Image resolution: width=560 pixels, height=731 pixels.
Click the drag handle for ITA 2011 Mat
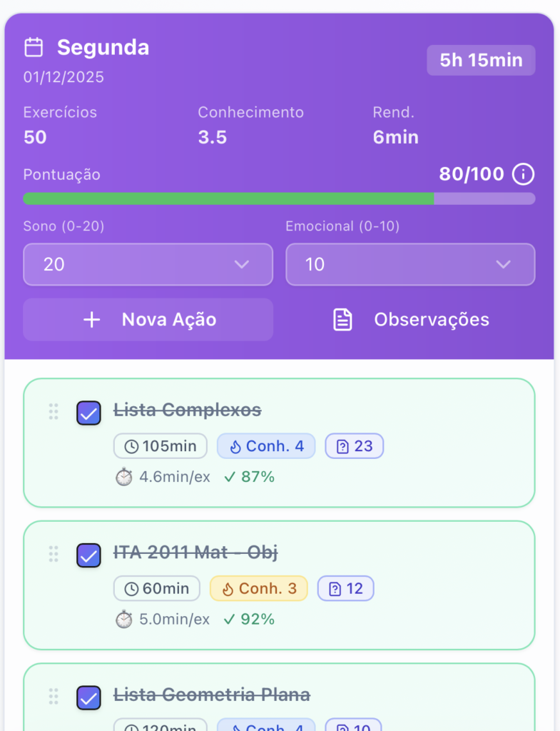pos(53,554)
